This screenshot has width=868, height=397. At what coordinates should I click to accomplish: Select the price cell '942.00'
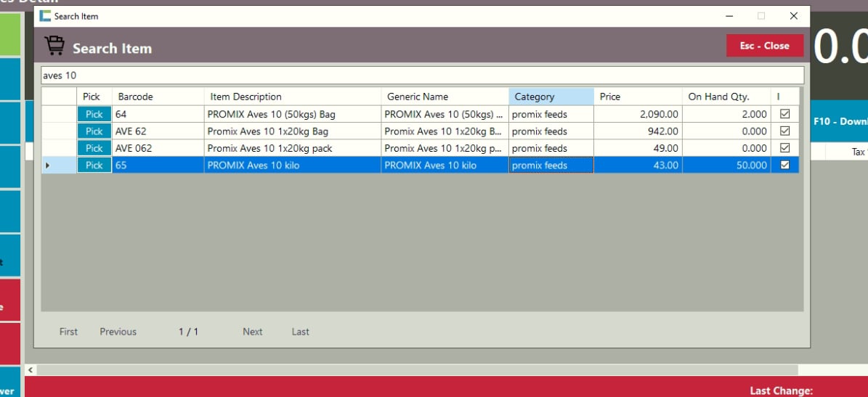638,131
